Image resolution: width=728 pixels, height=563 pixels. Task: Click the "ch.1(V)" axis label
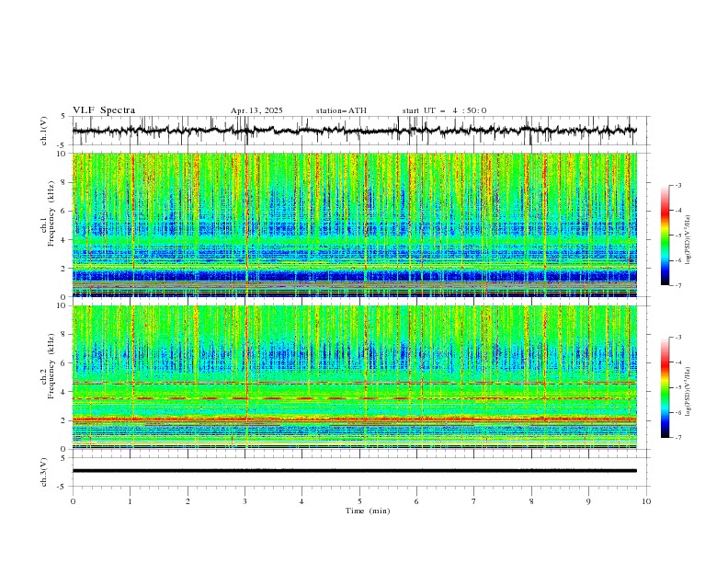(x=44, y=131)
